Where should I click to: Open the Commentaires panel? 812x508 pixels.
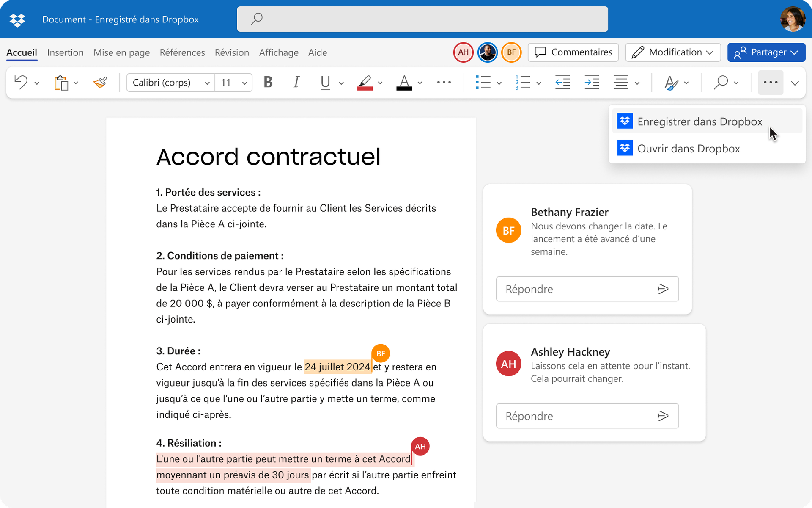tap(573, 52)
